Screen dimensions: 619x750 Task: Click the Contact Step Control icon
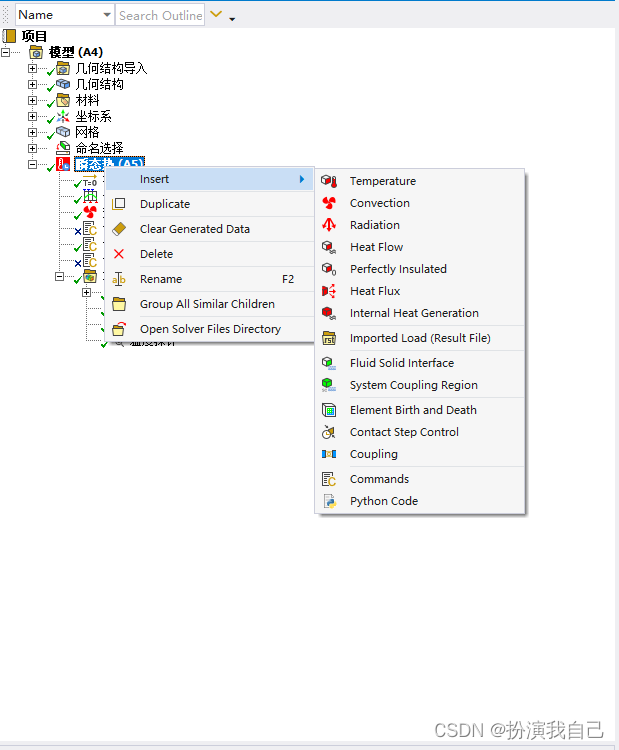click(329, 432)
